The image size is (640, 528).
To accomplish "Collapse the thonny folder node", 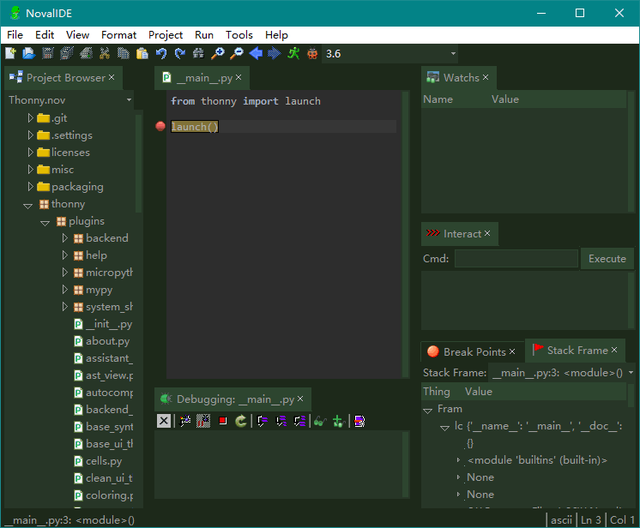I will (x=28, y=204).
